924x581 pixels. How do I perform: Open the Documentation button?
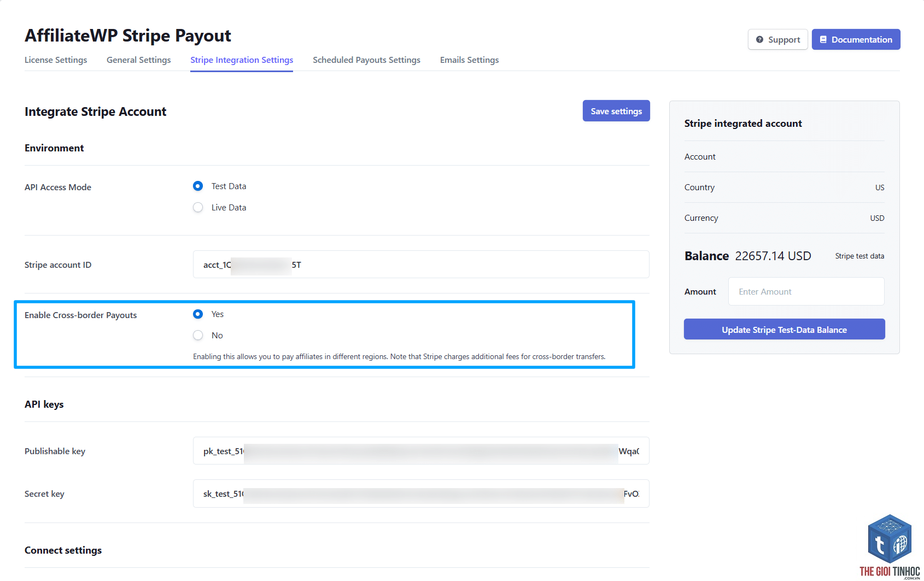[856, 39]
